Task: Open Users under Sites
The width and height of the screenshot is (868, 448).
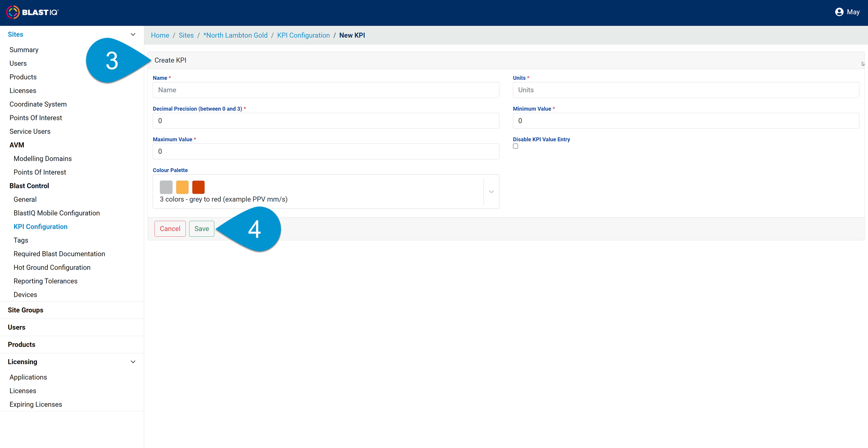Action: coord(18,63)
